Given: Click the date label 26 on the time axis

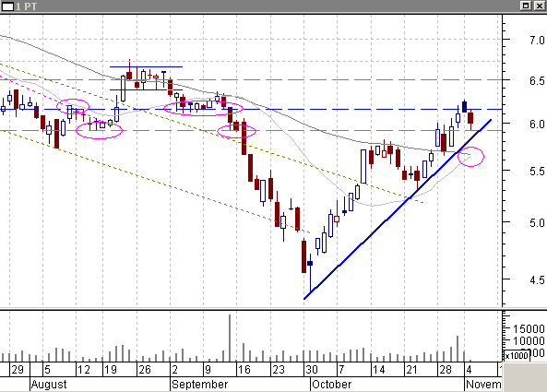Looking at the screenshot, I should 145,370.
